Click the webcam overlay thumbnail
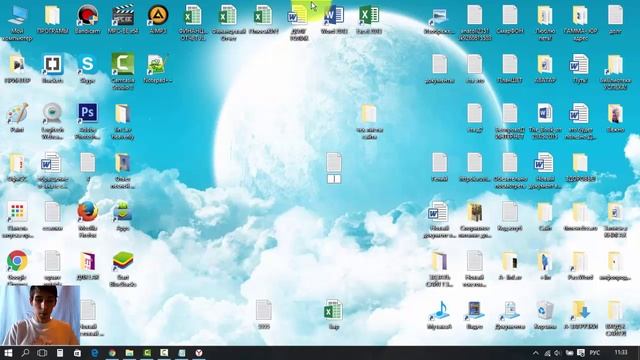The image size is (640, 360). tap(40, 315)
